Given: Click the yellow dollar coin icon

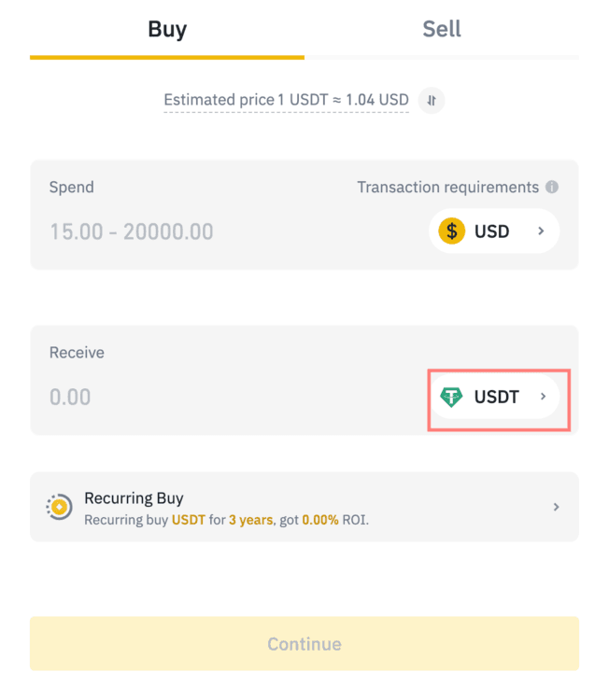Looking at the screenshot, I should coord(452,231).
